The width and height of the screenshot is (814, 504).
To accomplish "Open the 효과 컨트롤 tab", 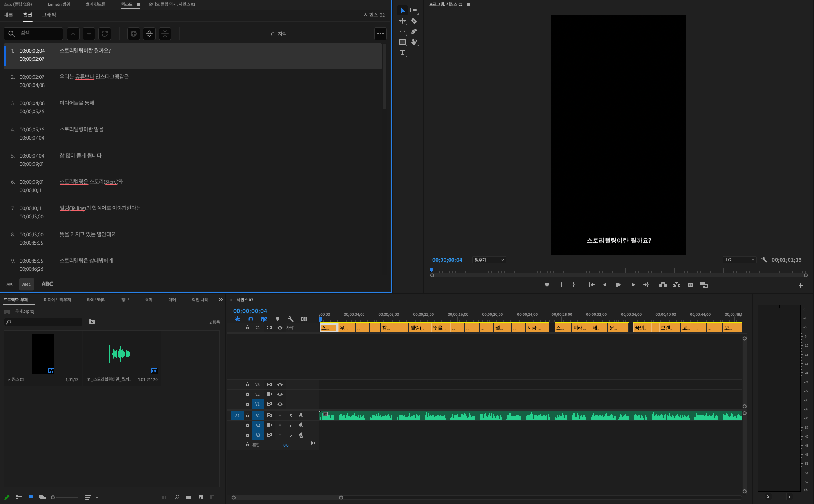I will tap(96, 4).
